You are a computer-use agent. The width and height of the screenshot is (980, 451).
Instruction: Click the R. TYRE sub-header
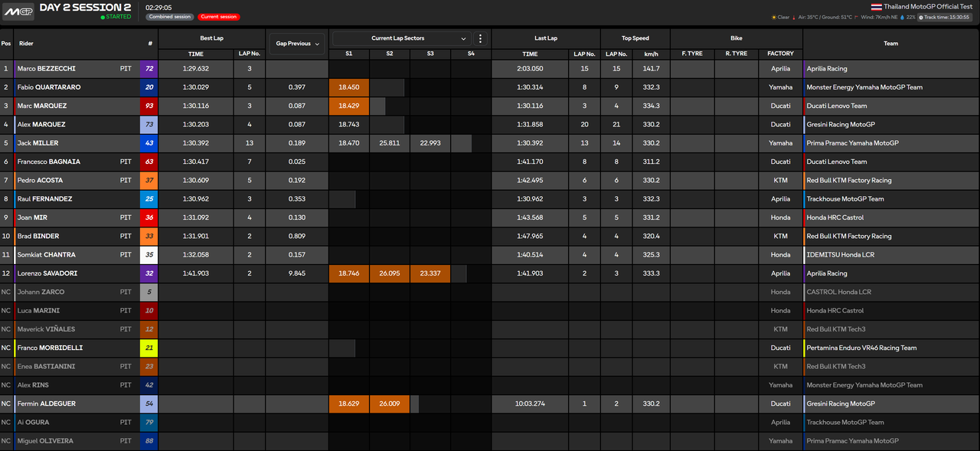737,54
